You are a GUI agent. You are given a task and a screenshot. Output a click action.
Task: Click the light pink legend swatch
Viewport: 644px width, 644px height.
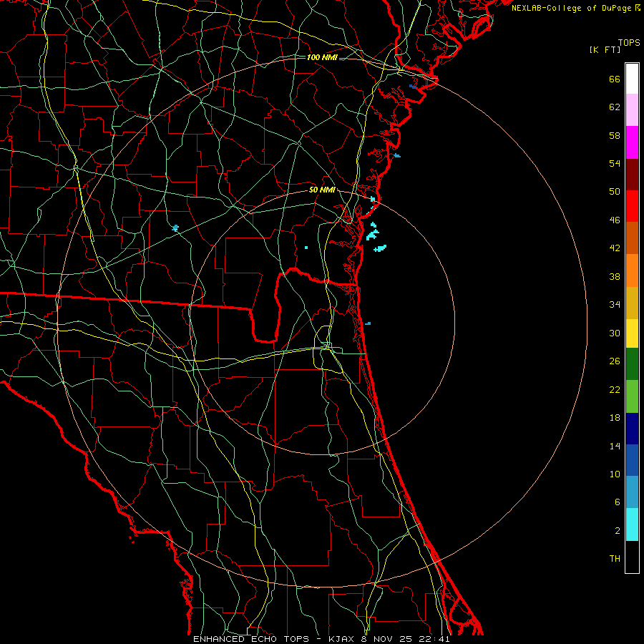coord(632,109)
